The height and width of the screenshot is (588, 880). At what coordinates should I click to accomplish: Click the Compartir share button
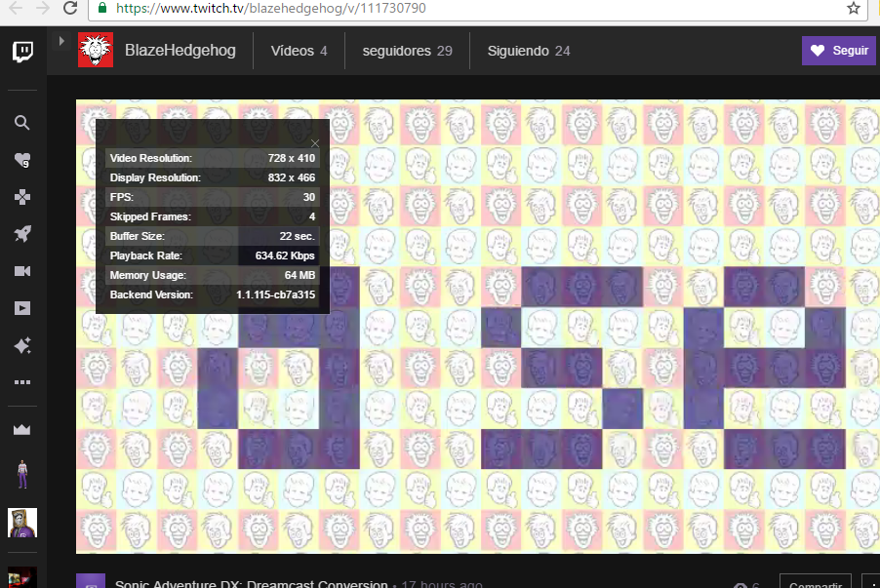[x=816, y=582]
